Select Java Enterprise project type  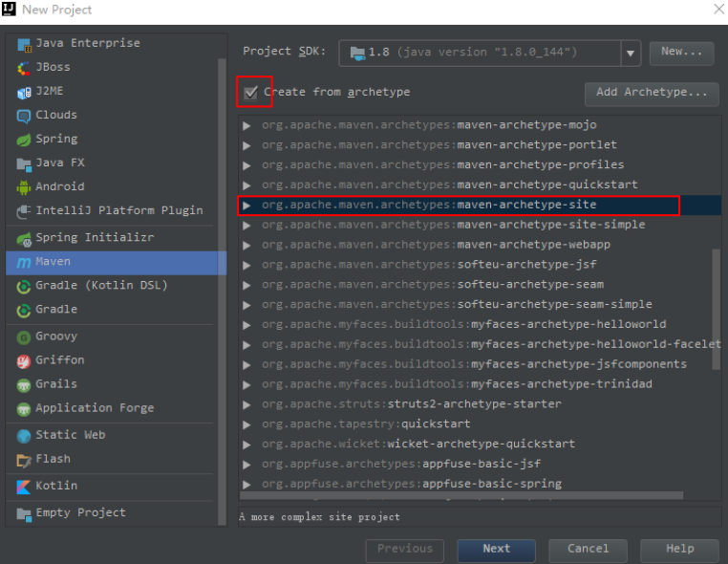click(113, 43)
